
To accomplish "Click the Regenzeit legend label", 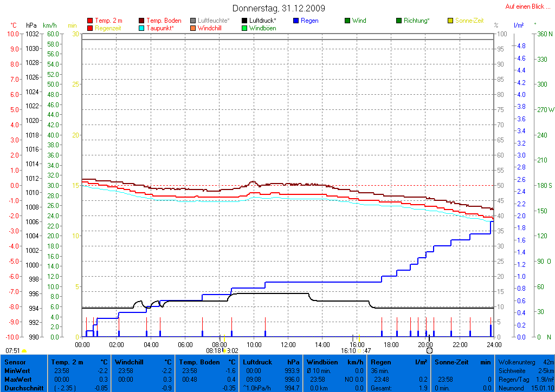I will pyautogui.click(x=109, y=28).
